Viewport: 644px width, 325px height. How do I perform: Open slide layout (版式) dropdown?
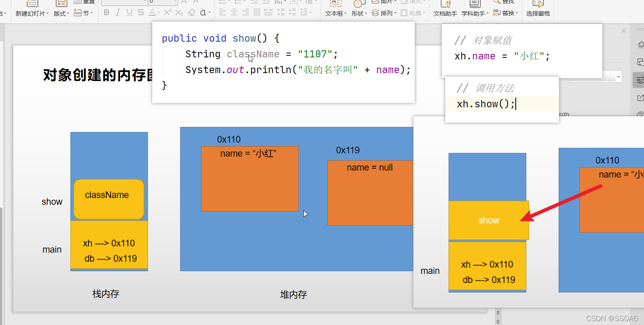pos(61,13)
